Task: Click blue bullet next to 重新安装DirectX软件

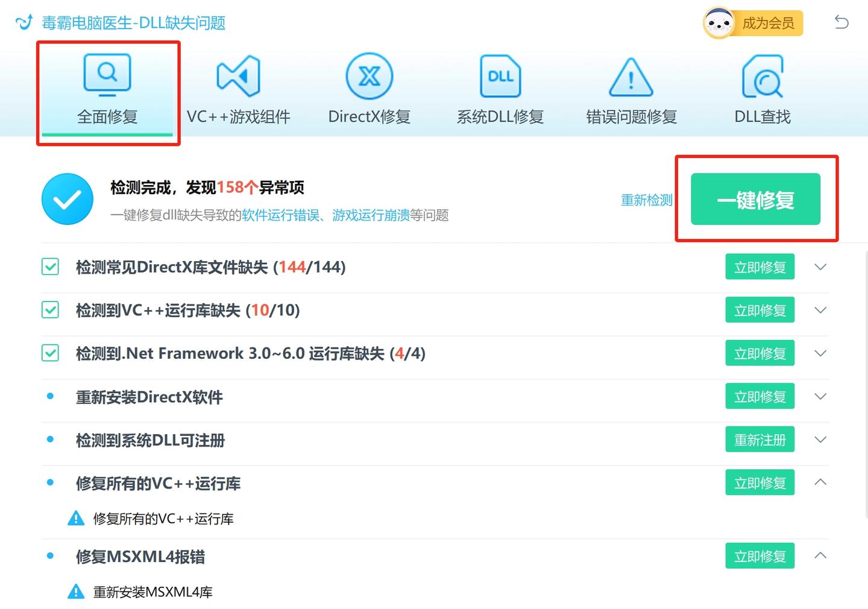Action: click(x=51, y=396)
